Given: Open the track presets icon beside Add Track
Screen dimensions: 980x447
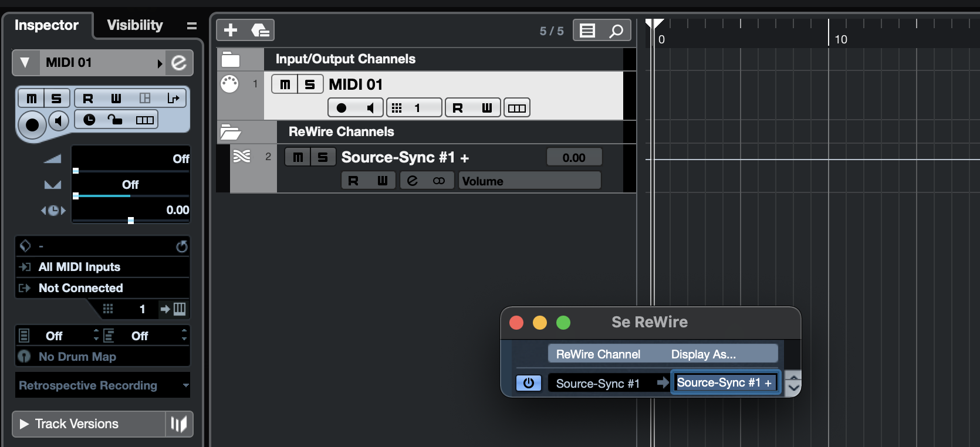Looking at the screenshot, I should tap(260, 30).
